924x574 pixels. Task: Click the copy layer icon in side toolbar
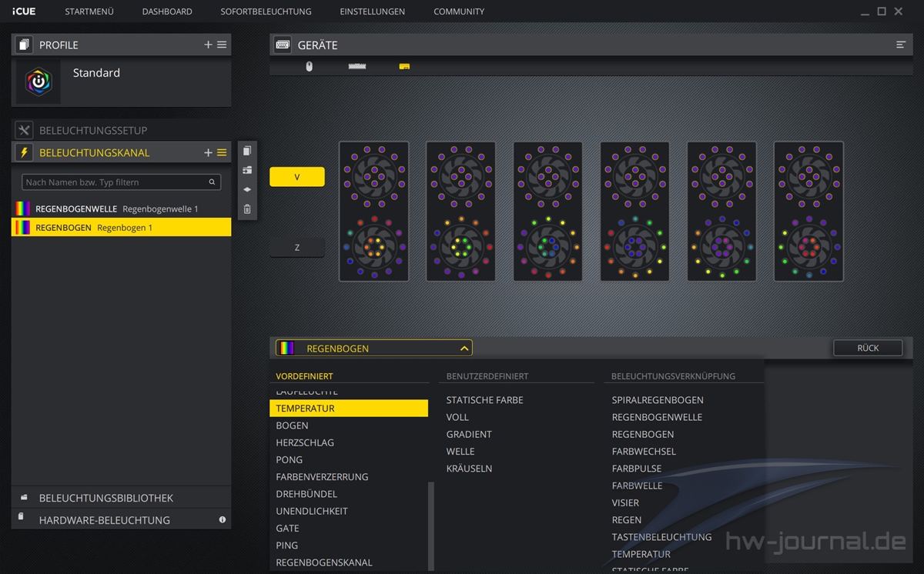[247, 152]
